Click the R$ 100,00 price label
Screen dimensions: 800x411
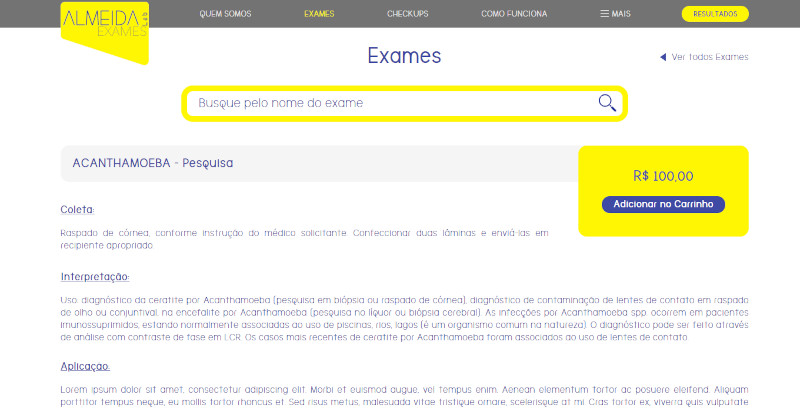(x=663, y=176)
